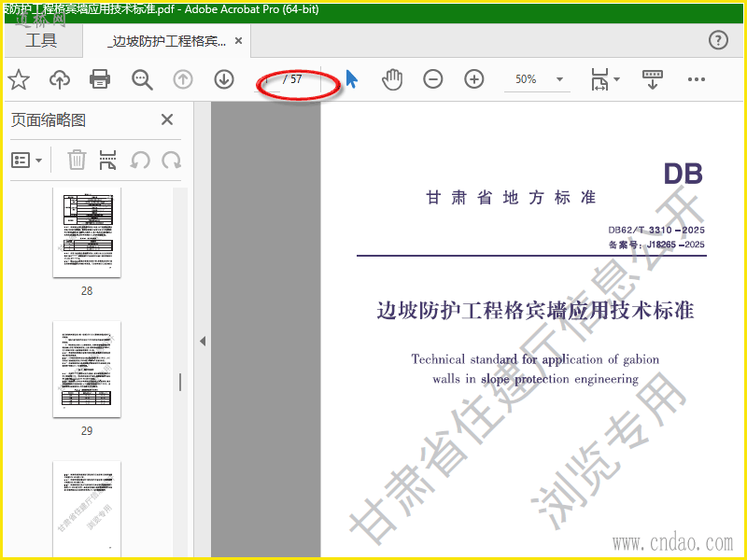Delete selected pages trash icon
Viewport: 747px width, 560px height.
coord(77,160)
